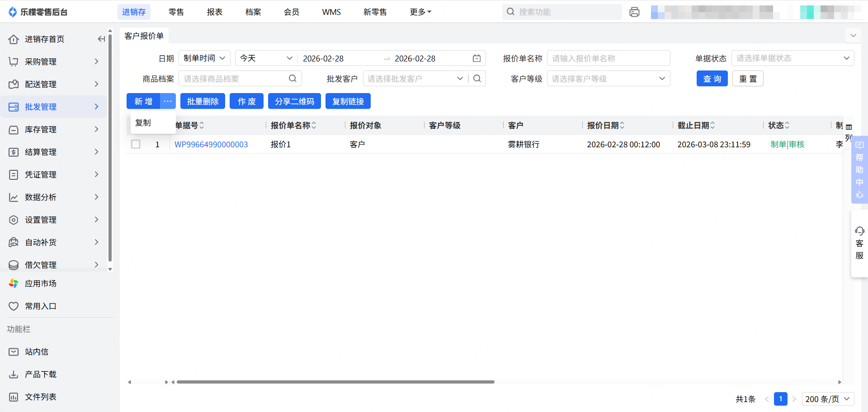Viewport: 868px width, 412px height.
Task: Click the 查询 search button
Action: tap(712, 79)
